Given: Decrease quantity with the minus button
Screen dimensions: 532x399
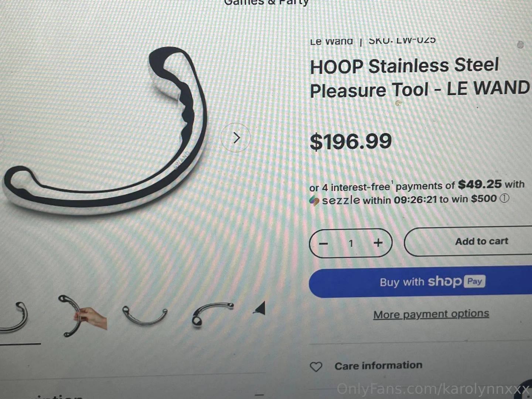Looking at the screenshot, I should (324, 243).
